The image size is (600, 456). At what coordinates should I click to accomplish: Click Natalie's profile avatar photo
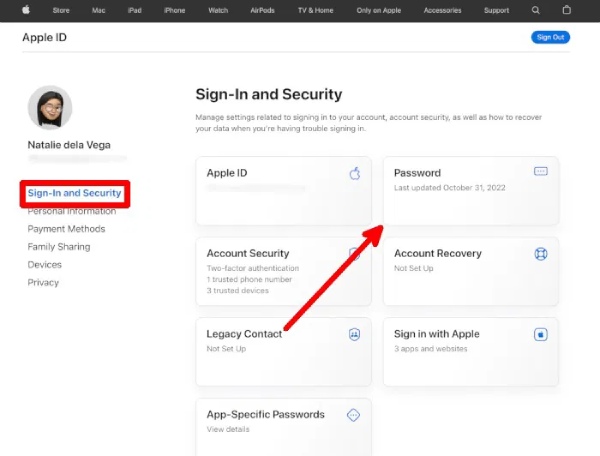pos(50,107)
